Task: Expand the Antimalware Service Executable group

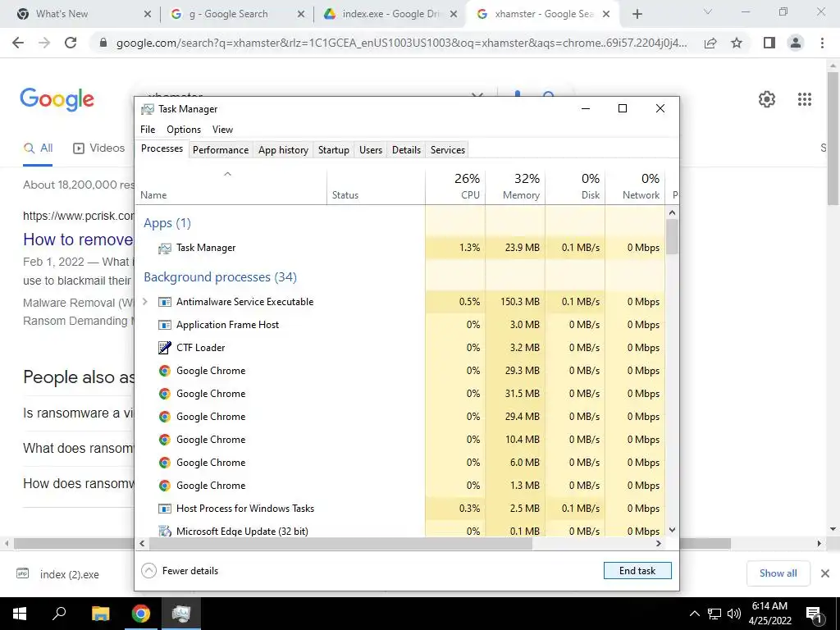Action: [144, 302]
